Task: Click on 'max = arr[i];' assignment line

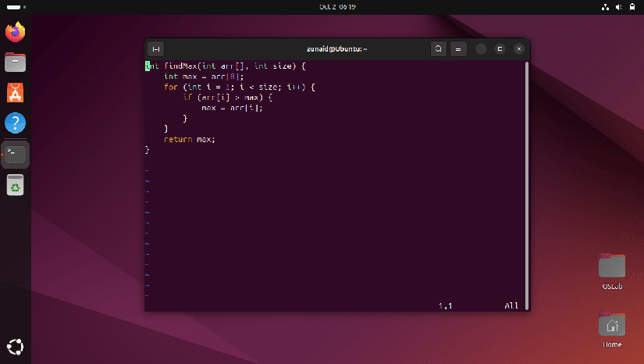Action: (232, 108)
